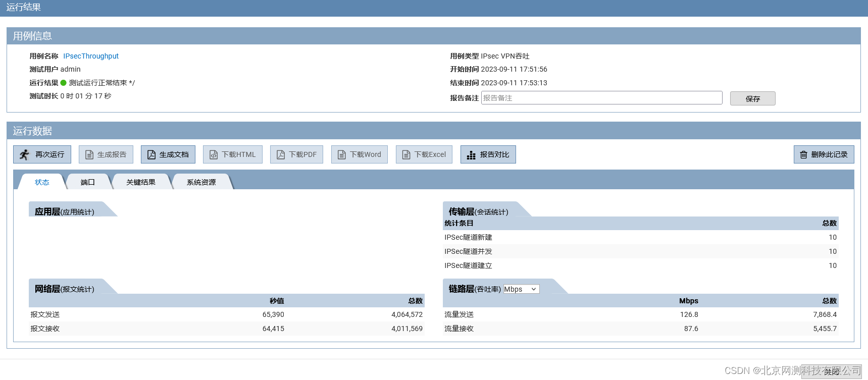The height and width of the screenshot is (380, 868).
Task: Click the 秒值 column header
Action: (x=277, y=301)
